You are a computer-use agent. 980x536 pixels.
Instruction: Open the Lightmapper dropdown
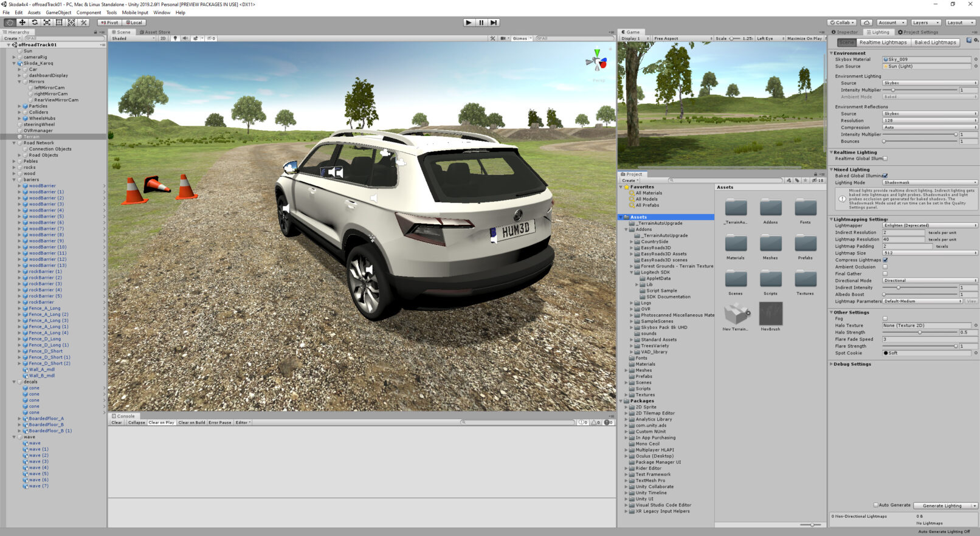[x=930, y=225]
